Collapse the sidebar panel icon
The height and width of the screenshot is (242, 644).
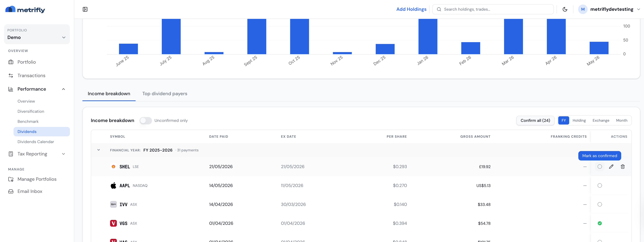click(x=85, y=9)
